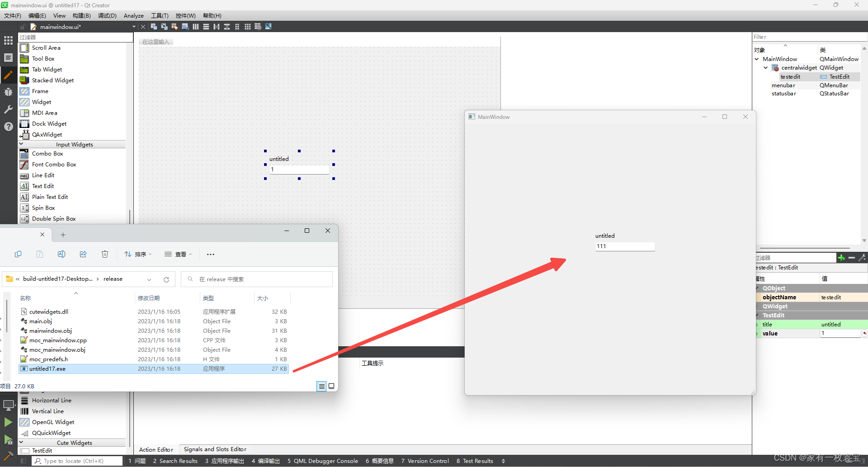Viewport: 868px width, 467px height.
Task: Open the output panes selector arrows in status bar
Action: [503, 461]
